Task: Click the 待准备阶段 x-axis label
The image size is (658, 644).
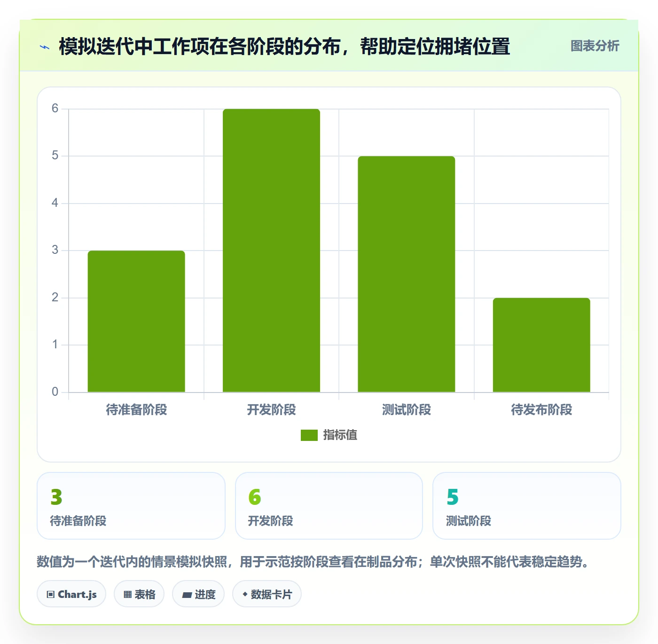Action: [136, 410]
